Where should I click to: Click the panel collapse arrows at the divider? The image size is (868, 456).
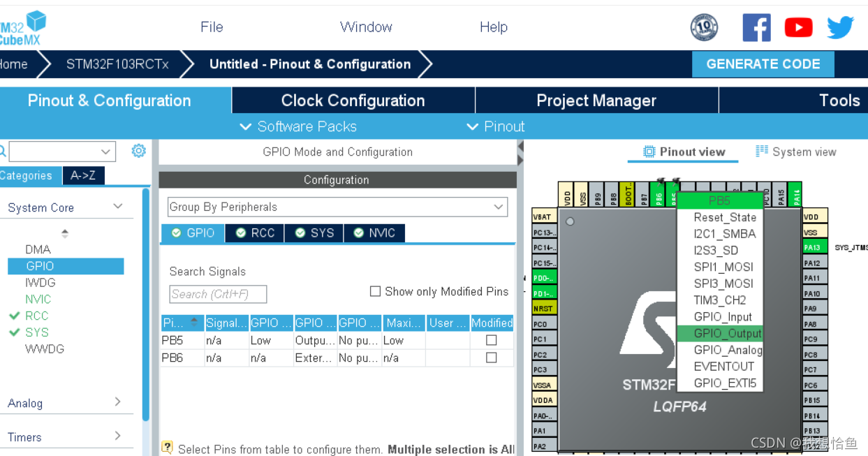pos(520,153)
